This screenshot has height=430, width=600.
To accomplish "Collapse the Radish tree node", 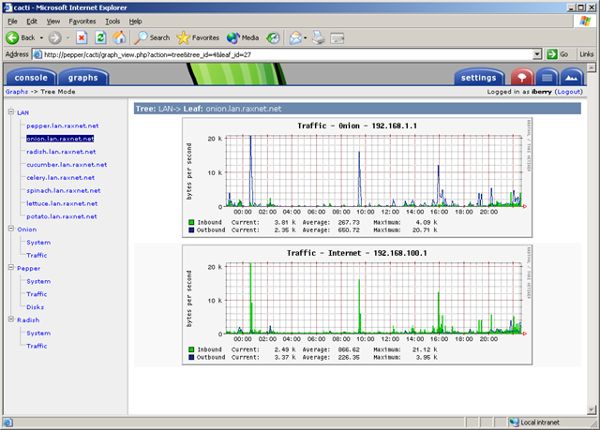I will click(11, 319).
